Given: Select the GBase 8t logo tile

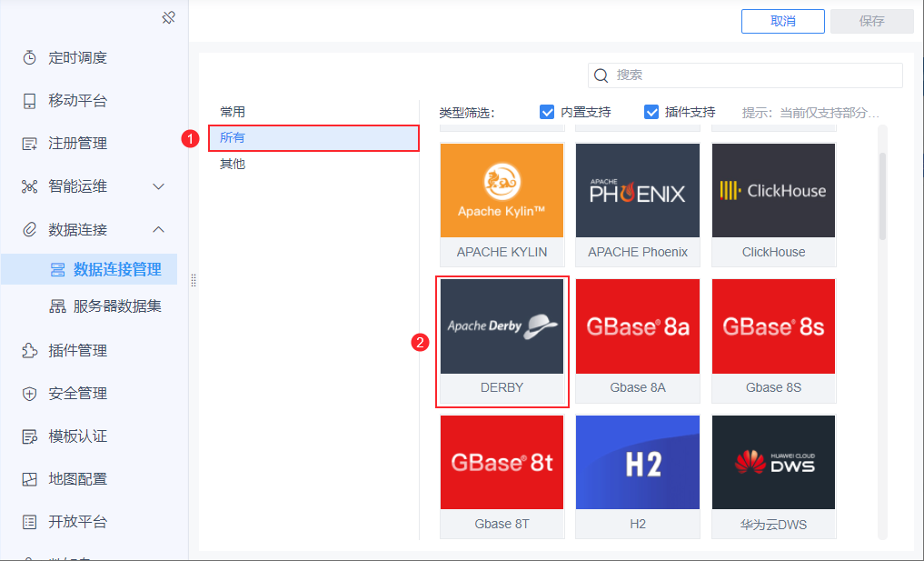Looking at the screenshot, I should pos(502,463).
